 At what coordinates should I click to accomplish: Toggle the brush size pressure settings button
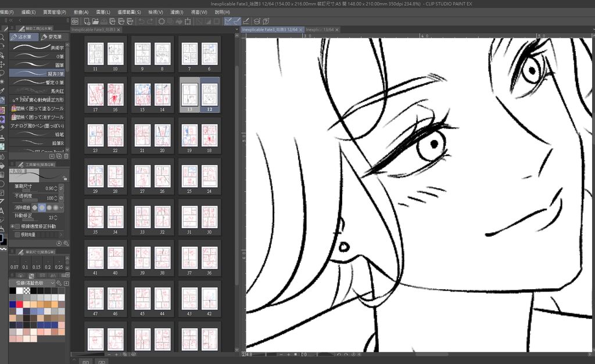tap(61, 188)
